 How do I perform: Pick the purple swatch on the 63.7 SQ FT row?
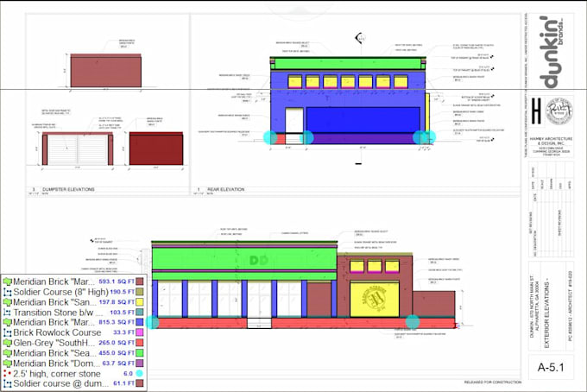click(140, 364)
